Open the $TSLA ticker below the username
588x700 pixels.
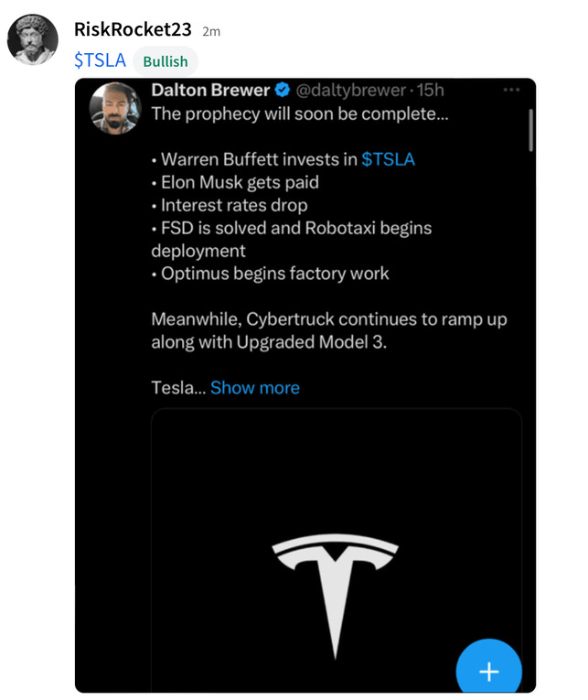(x=100, y=60)
